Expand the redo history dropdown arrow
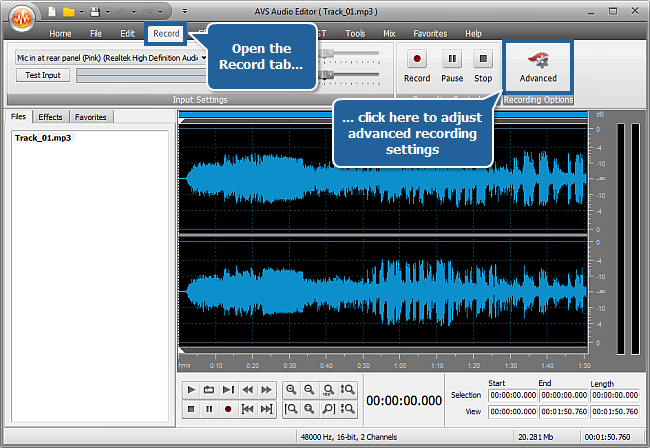Image resolution: width=650 pixels, height=448 pixels. (x=160, y=12)
